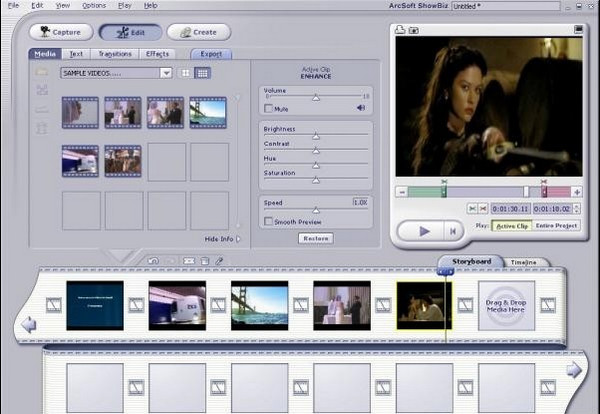Viewport: 600px width, 414px height.
Task: Click the storyboard left scroll arrow
Action: coord(29,325)
